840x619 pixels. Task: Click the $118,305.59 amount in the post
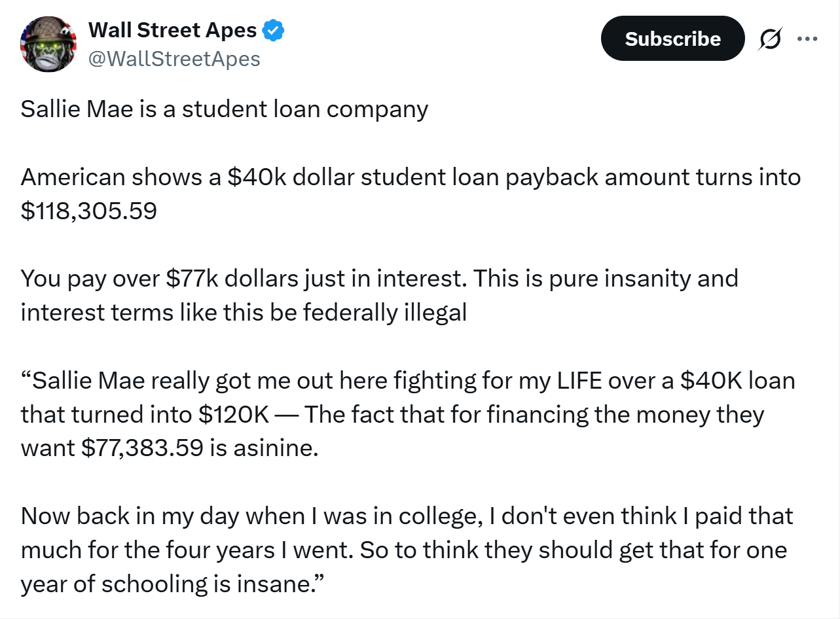pyautogui.click(x=88, y=211)
